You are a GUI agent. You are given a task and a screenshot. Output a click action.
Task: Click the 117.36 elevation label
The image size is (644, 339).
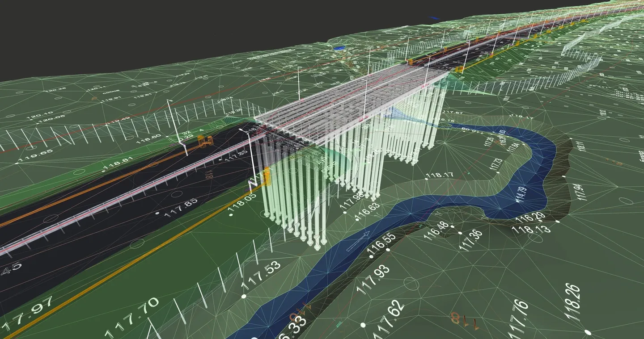[x=470, y=239]
